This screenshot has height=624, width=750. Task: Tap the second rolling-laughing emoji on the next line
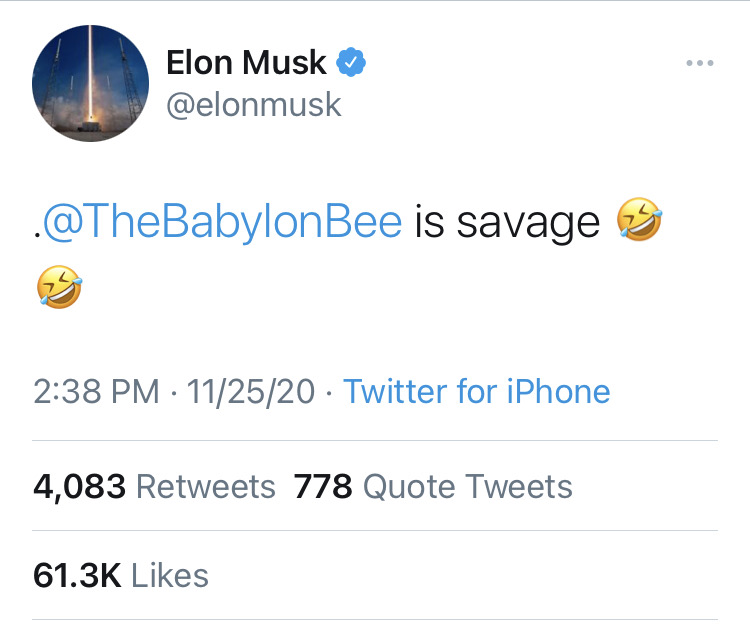click(57, 288)
